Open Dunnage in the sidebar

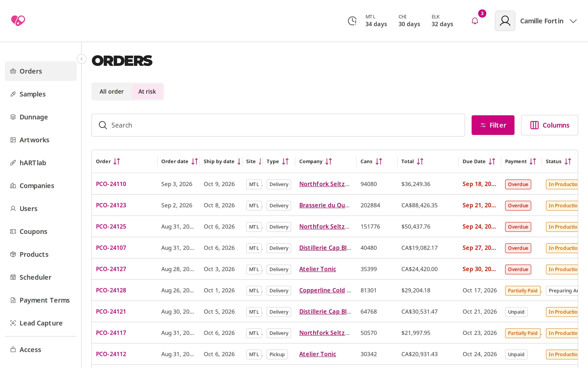(41, 117)
